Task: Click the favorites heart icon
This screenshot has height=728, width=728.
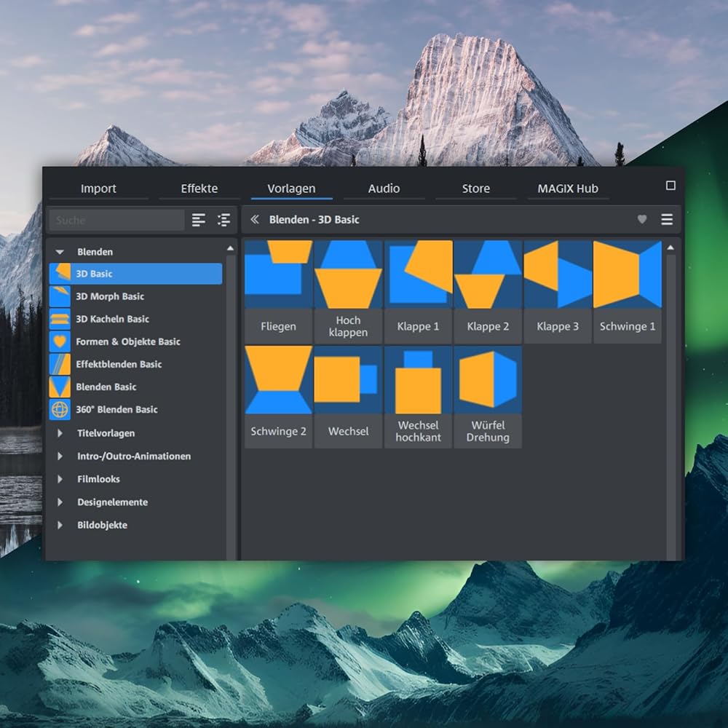Action: click(x=641, y=219)
